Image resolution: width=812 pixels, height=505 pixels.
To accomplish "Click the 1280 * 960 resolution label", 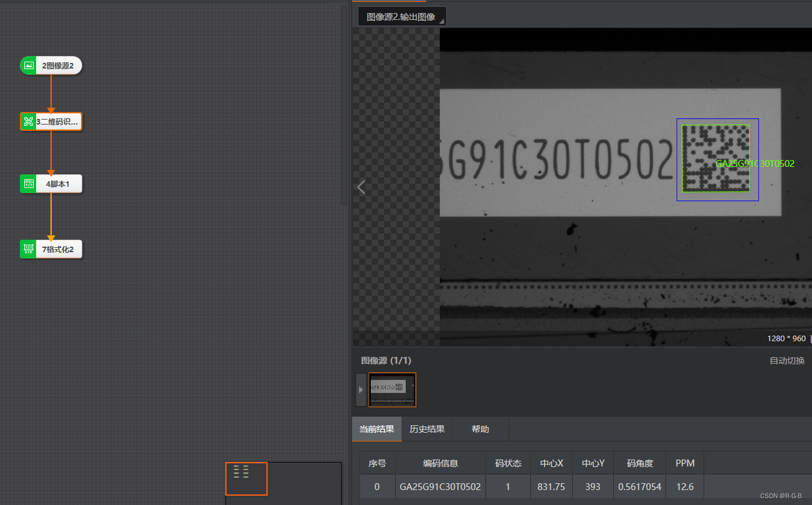I will [786, 339].
